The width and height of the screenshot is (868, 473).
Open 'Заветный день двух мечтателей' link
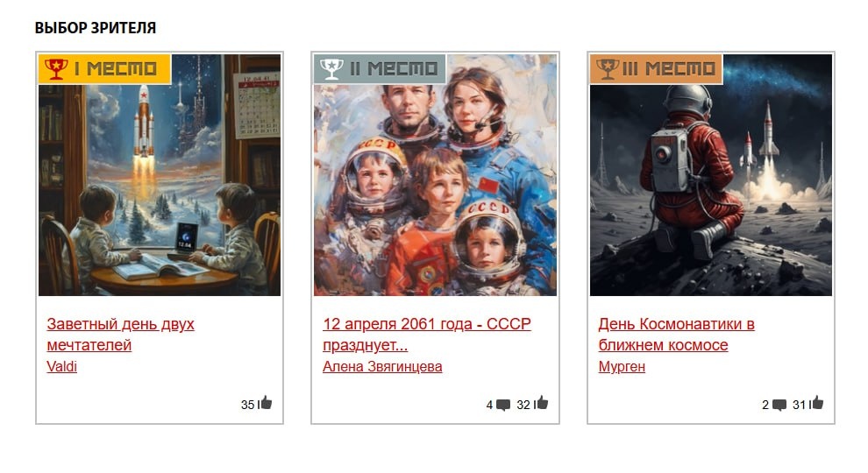coord(120,334)
